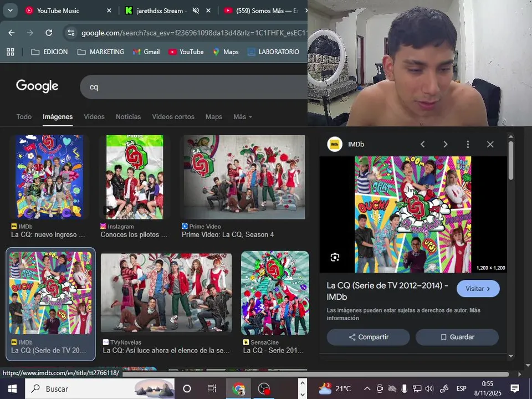Viewport: 532px width, 399px height.
Task: Open the Chrome taskbar icon
Action: coord(238,388)
